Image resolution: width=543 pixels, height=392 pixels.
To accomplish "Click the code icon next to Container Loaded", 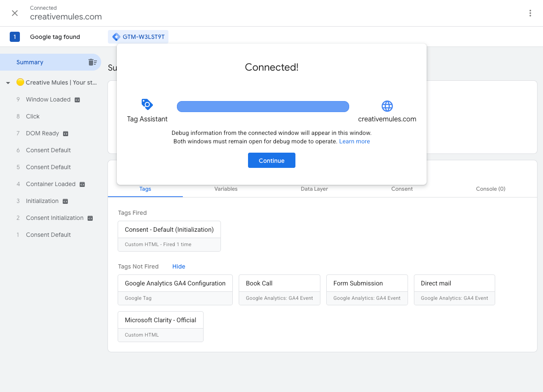I will point(82,184).
